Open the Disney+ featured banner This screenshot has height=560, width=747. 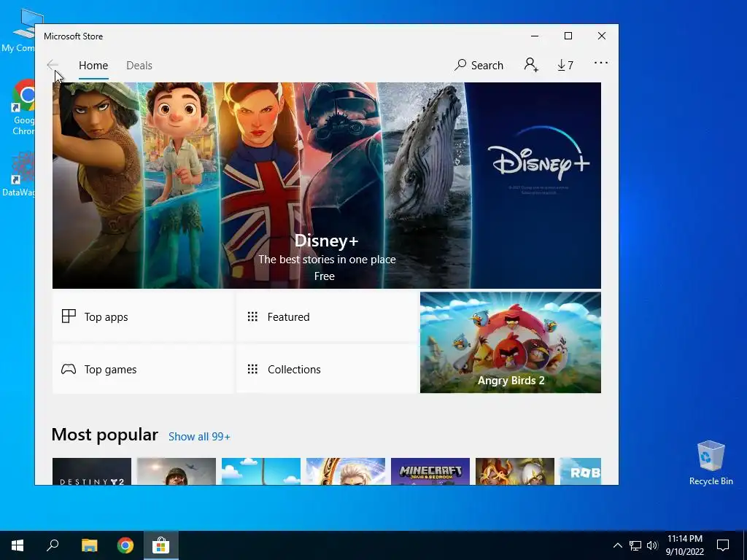[x=326, y=185]
